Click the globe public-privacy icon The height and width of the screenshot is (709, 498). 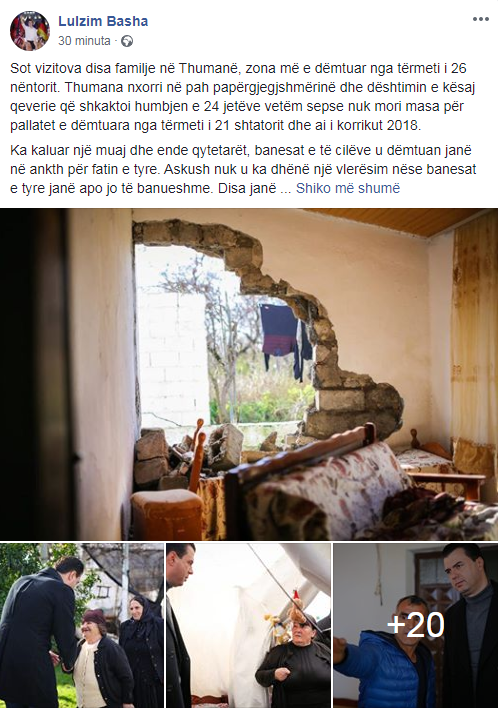[127, 41]
